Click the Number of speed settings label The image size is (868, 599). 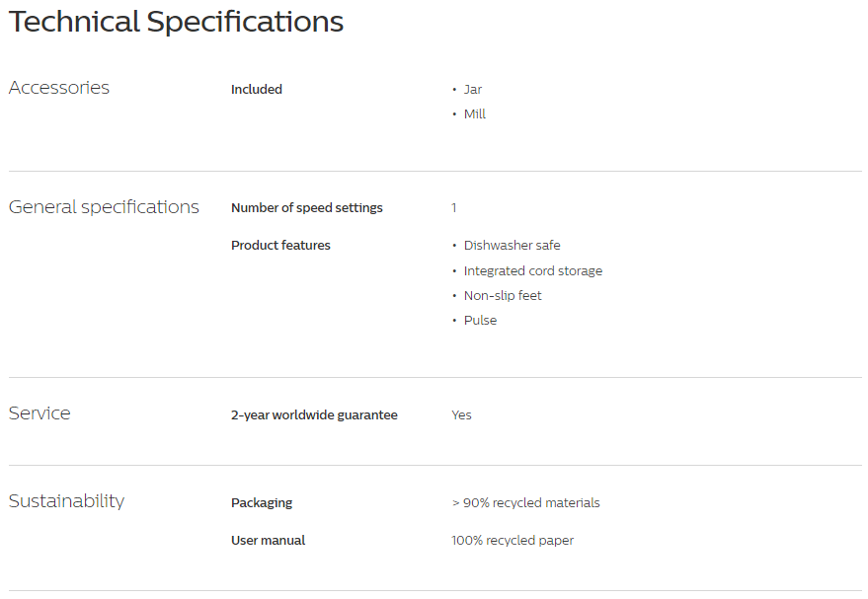(x=307, y=207)
